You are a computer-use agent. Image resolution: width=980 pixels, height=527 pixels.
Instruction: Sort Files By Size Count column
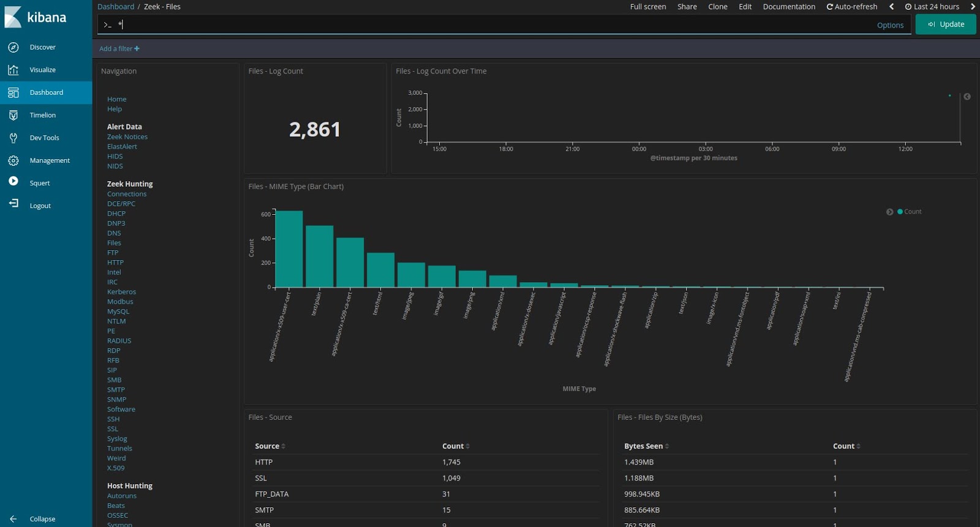(x=847, y=446)
